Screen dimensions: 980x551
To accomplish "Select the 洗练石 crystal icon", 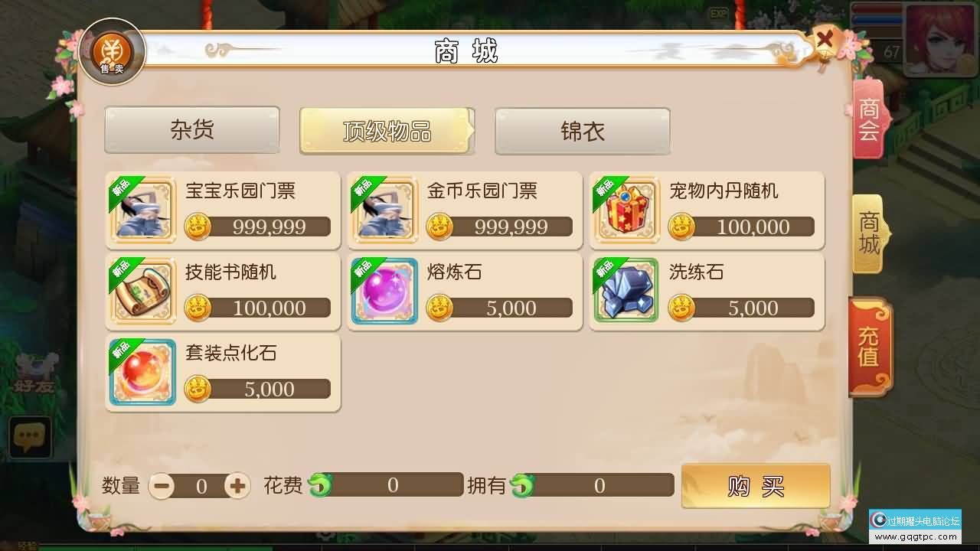I will tap(626, 291).
